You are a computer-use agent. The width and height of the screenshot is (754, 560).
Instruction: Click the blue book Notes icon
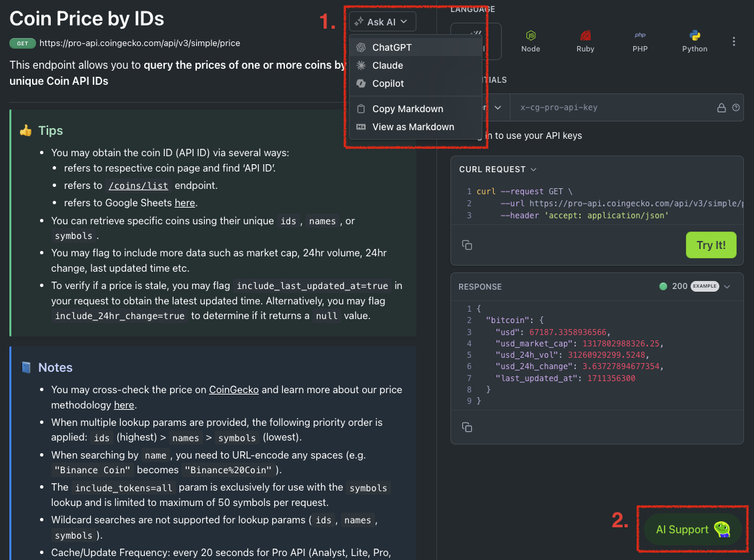pyautogui.click(x=26, y=367)
